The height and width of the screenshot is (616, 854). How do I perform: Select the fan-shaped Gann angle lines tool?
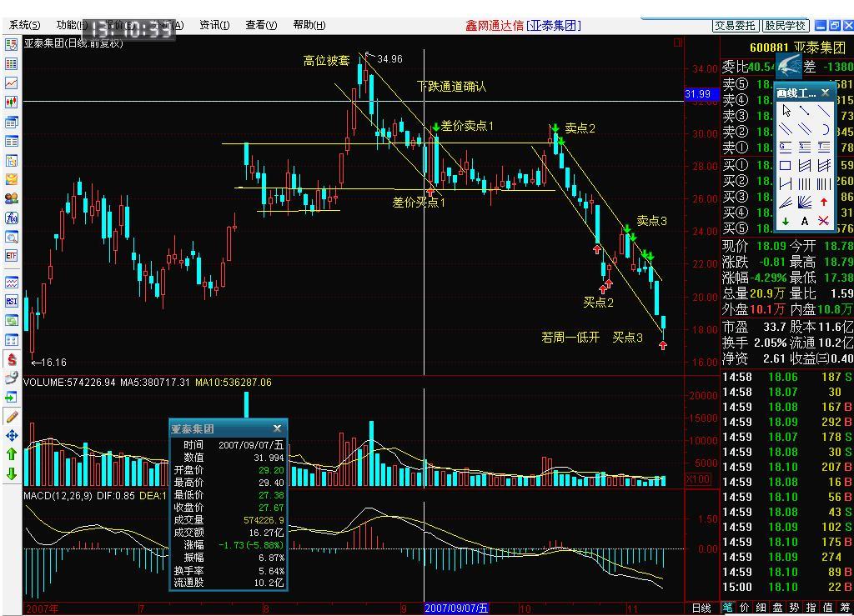point(805,203)
